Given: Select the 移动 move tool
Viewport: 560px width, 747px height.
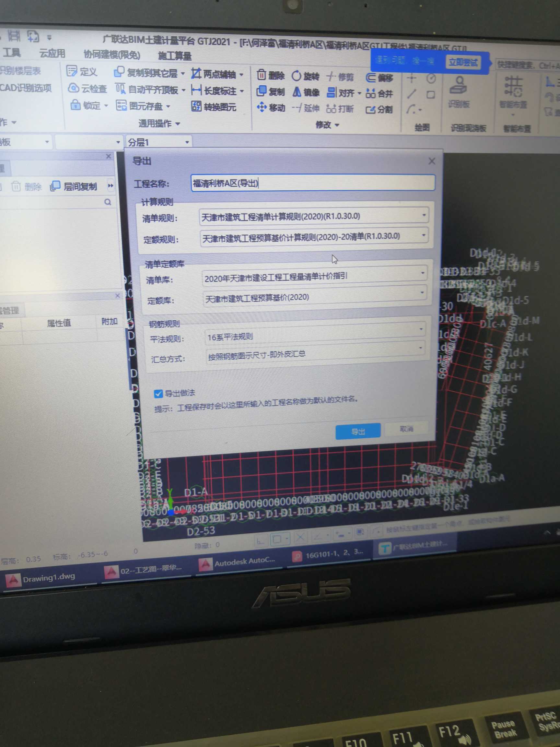Looking at the screenshot, I should (271, 108).
